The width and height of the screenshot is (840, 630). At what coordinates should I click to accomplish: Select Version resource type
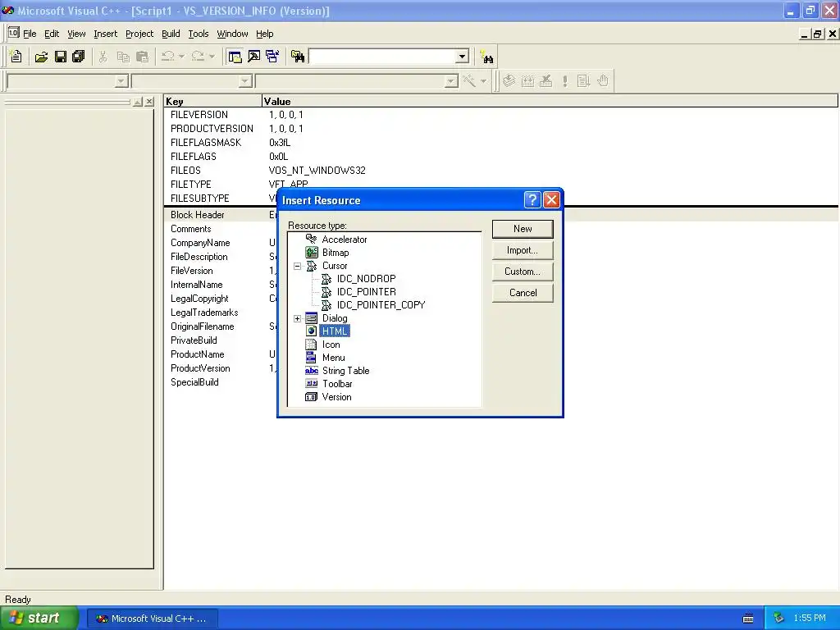(336, 397)
